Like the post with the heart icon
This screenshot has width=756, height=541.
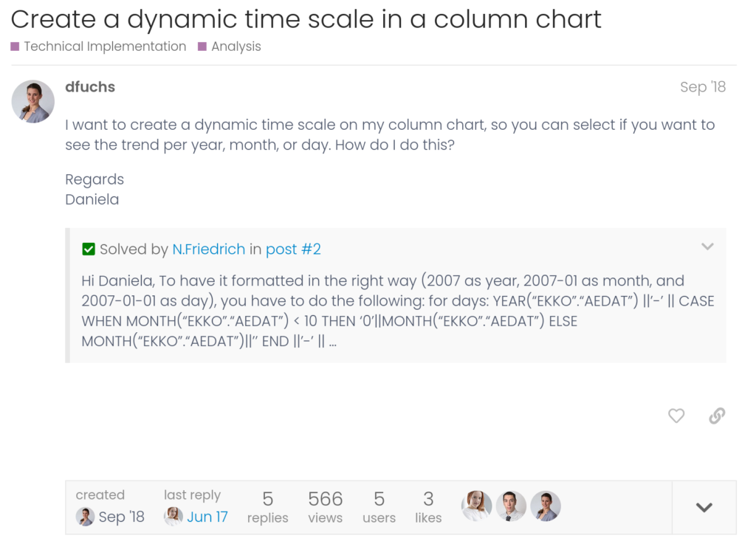(x=676, y=416)
